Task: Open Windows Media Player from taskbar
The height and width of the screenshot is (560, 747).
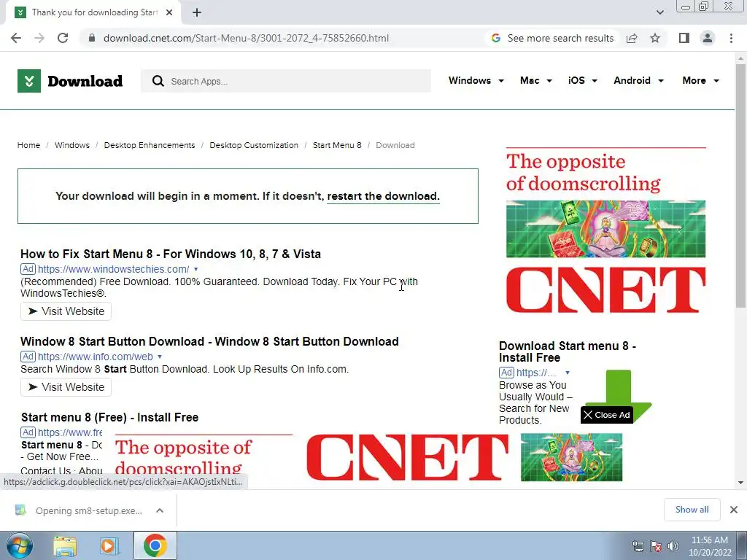Action: tap(109, 545)
